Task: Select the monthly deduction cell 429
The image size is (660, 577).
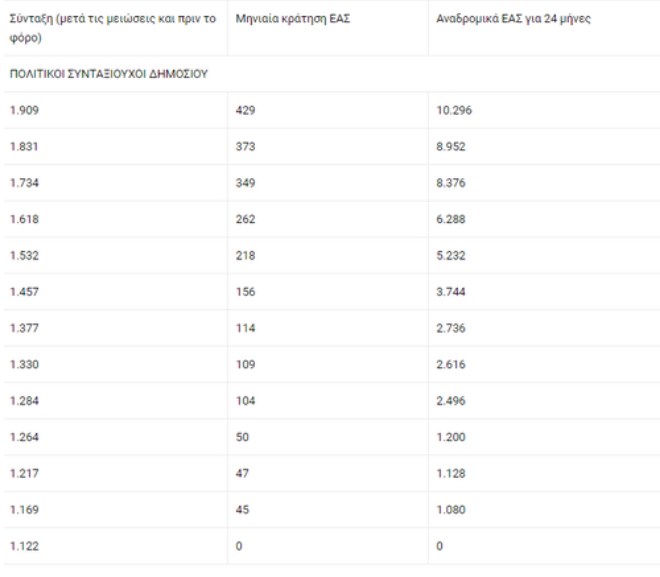Action: click(246, 110)
